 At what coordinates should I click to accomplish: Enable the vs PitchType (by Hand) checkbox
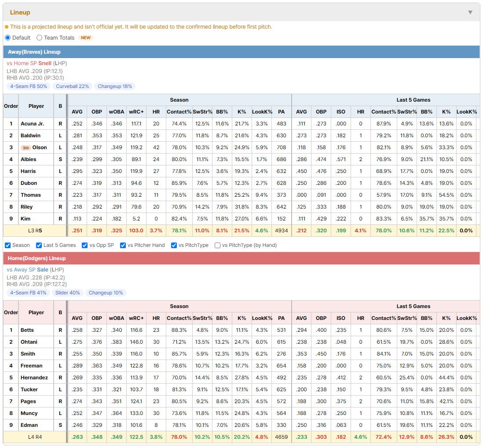click(217, 245)
